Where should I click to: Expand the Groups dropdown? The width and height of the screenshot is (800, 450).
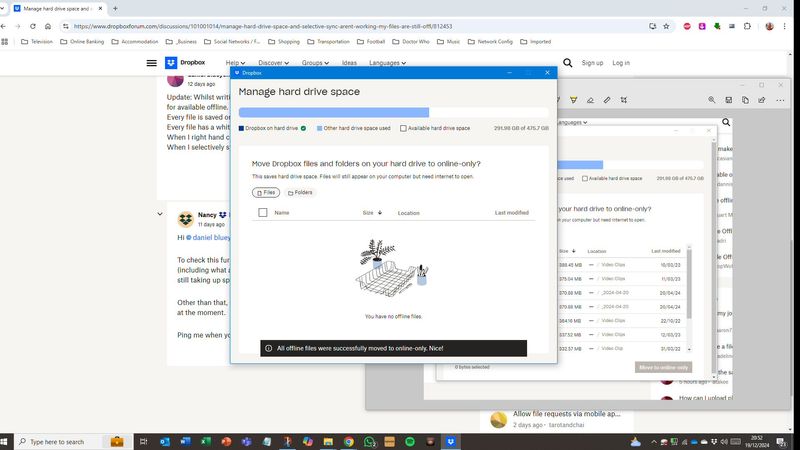tap(315, 63)
